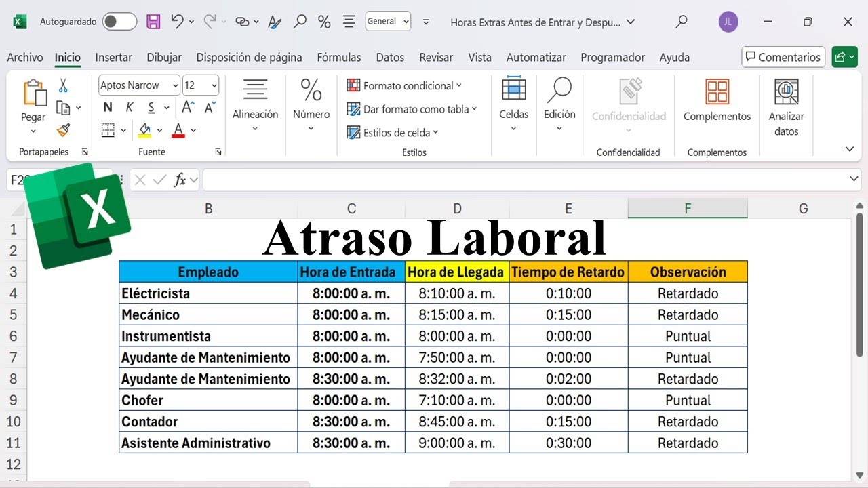Click the Complementos icon
868x488 pixels.
pyautogui.click(x=717, y=91)
